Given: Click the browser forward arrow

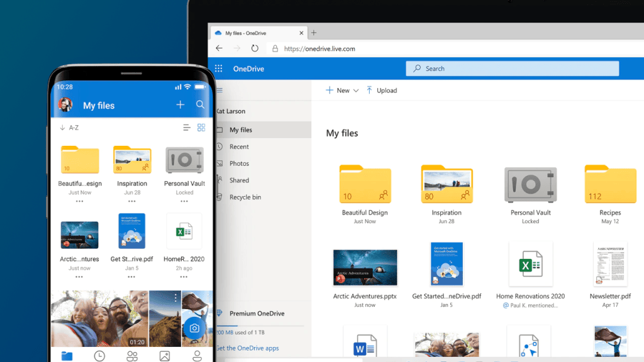Looking at the screenshot, I should click(237, 48).
